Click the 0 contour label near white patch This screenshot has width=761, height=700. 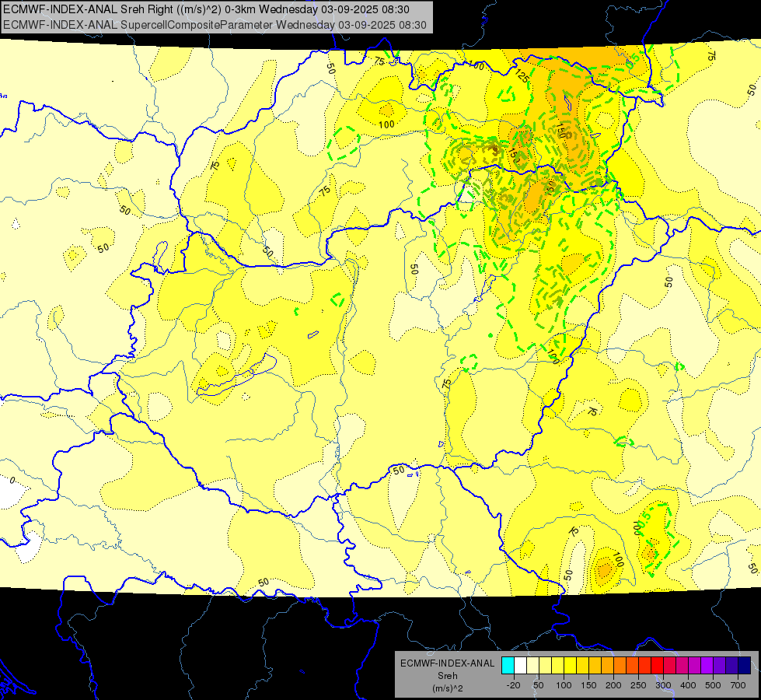pos(12,481)
